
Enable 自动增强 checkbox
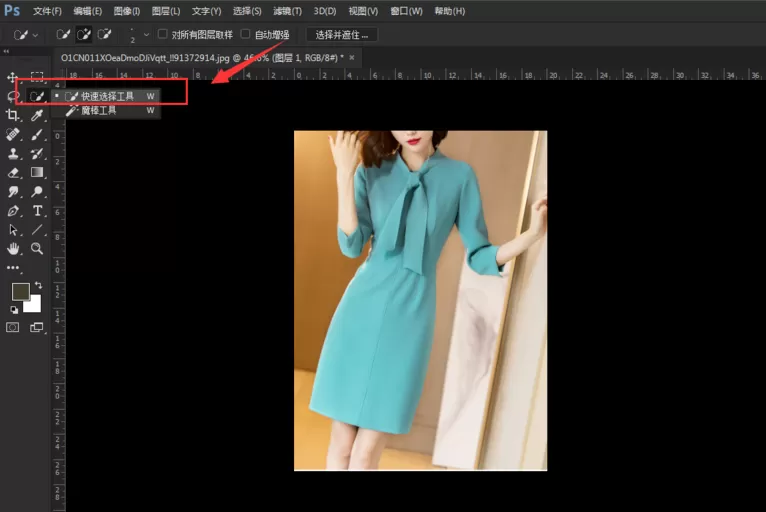246,34
